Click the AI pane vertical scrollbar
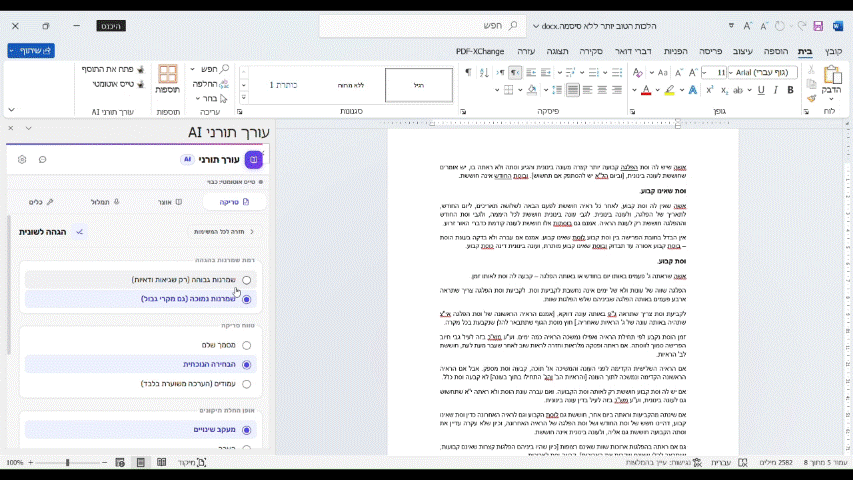The image size is (853, 480). point(8,286)
